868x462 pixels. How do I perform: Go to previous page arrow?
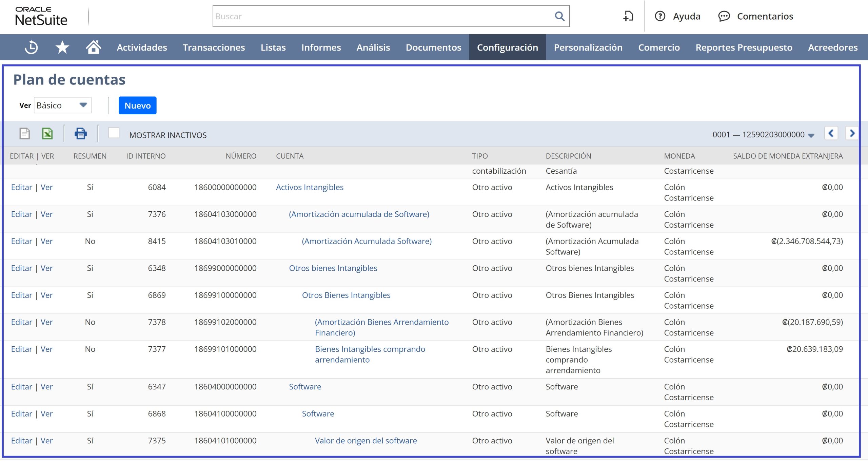click(831, 133)
